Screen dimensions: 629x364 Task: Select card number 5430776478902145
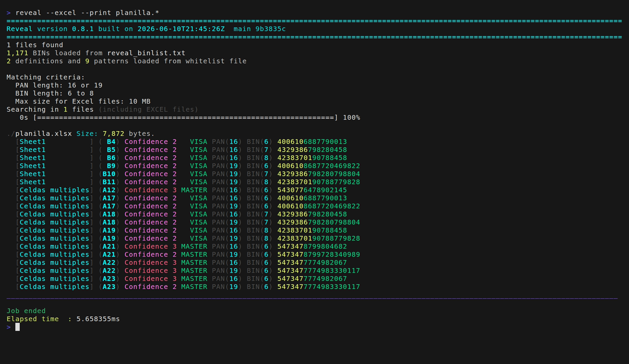pyautogui.click(x=312, y=190)
